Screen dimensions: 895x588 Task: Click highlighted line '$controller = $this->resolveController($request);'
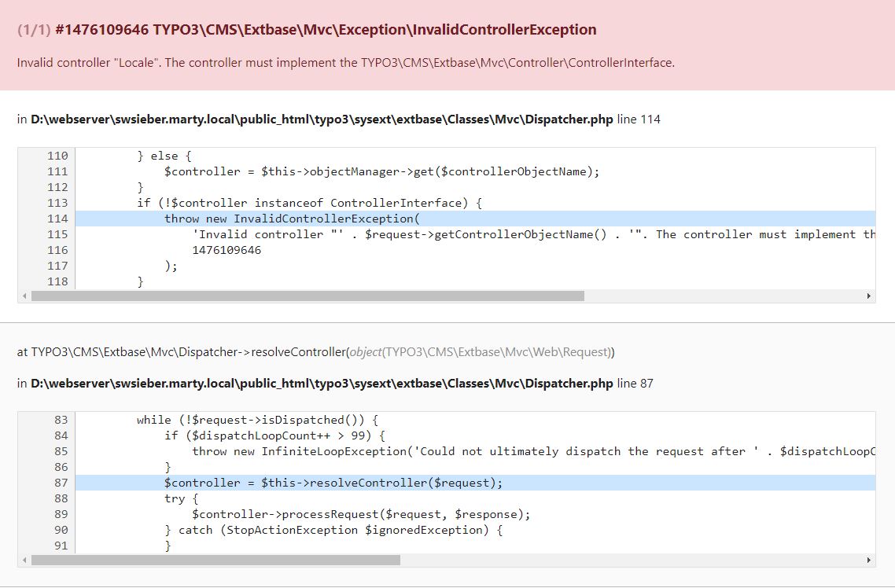pyautogui.click(x=333, y=483)
